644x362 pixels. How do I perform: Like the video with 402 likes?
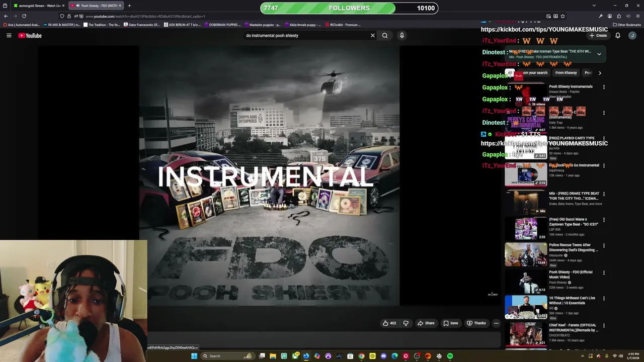point(389,323)
